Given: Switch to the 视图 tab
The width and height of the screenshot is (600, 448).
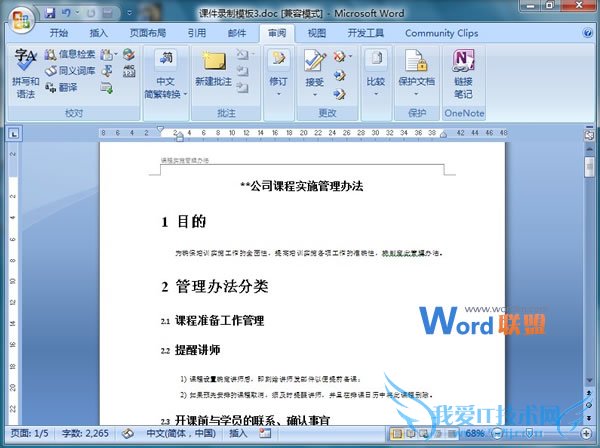Looking at the screenshot, I should pos(317,33).
